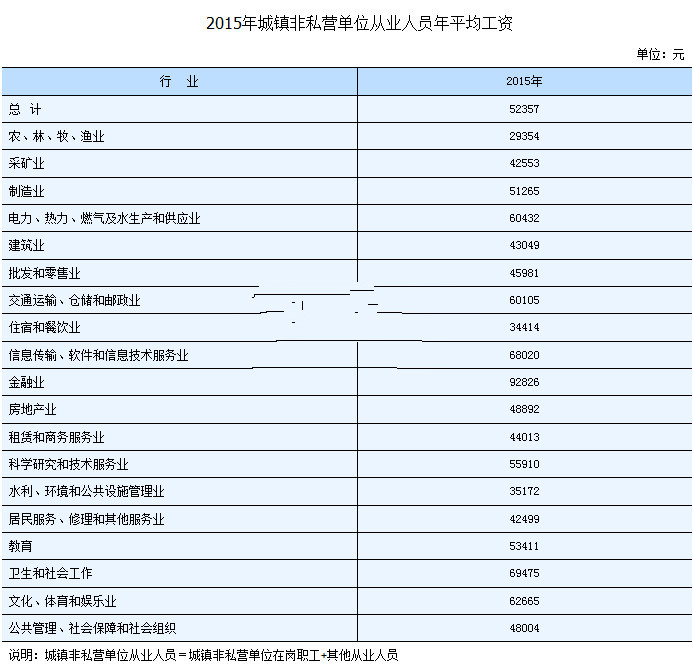This screenshot has height=664, width=693.
Task: Click the table title 2015年城镇非私营单位从业人员年平均工资
Action: click(346, 23)
